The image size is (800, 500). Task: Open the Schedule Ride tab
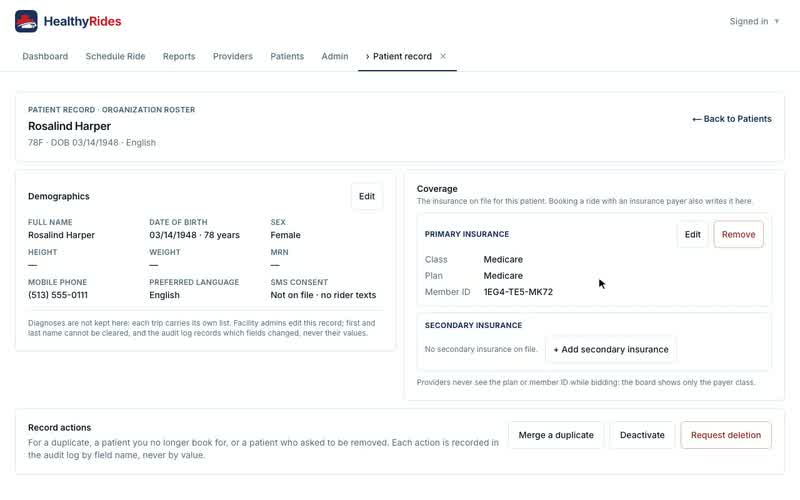pos(115,56)
